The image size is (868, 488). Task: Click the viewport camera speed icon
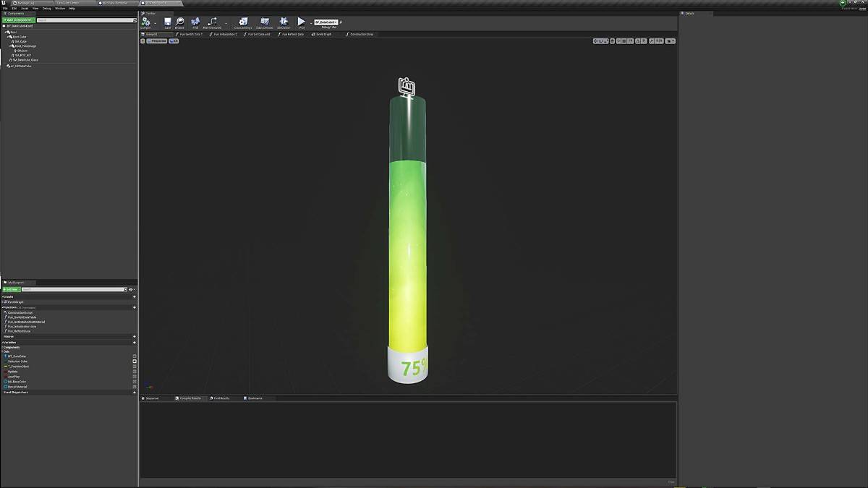coord(670,40)
